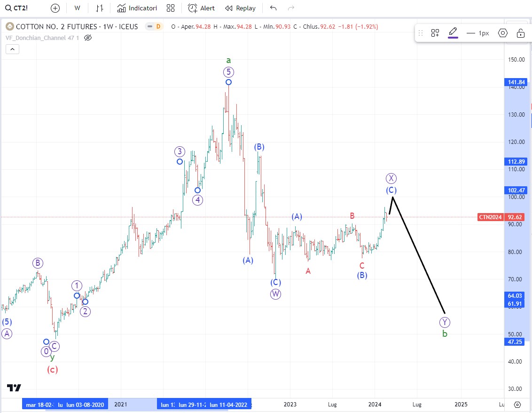
Task: Select the red (c) label at the bottom
Action: tap(52, 369)
